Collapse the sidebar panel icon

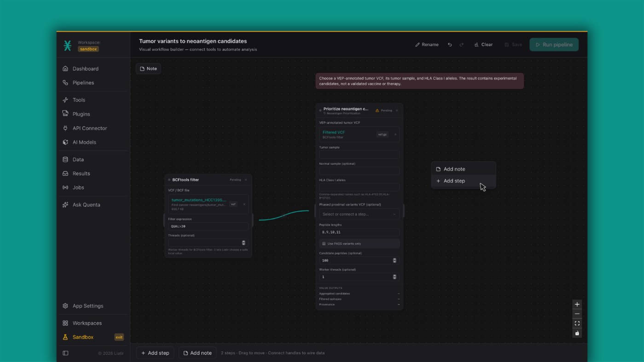(x=65, y=353)
